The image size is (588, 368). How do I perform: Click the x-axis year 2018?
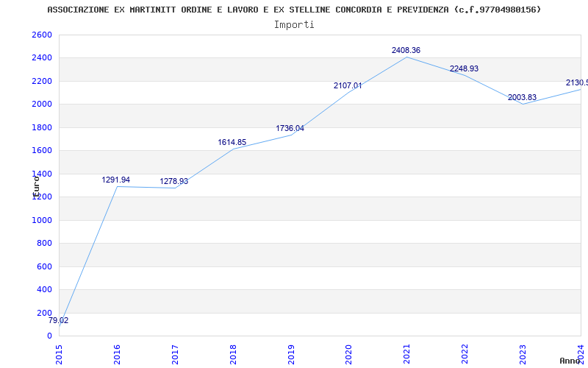[x=233, y=355]
